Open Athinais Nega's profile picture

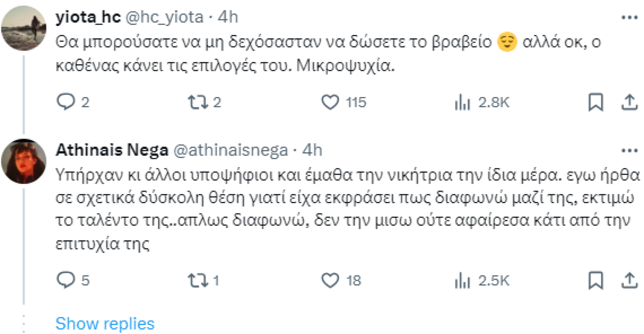[x=24, y=161]
